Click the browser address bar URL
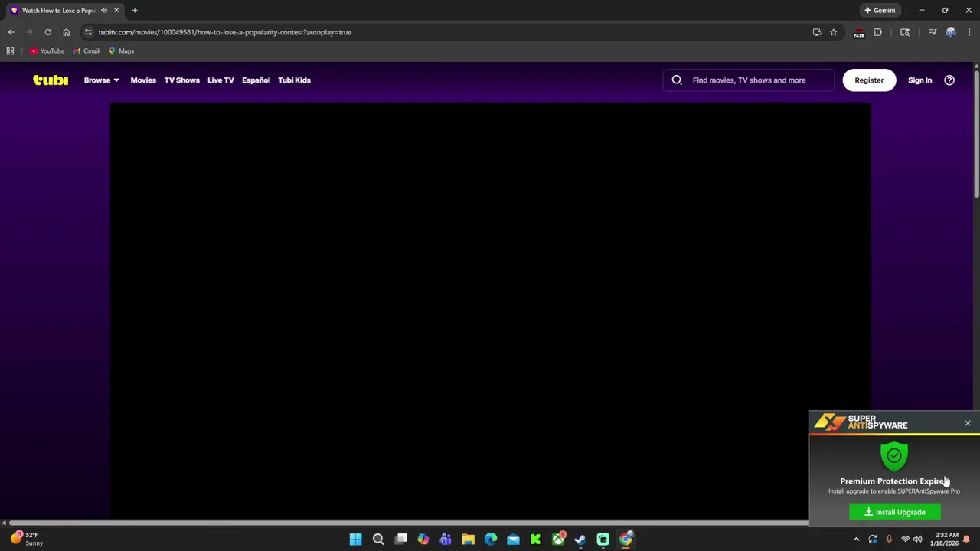This screenshot has height=551, width=980. pos(224,32)
